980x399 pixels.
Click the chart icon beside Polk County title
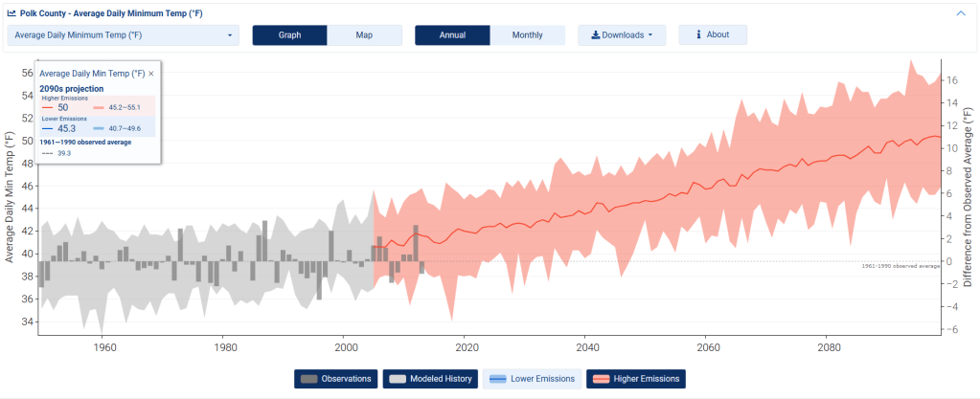[x=11, y=13]
